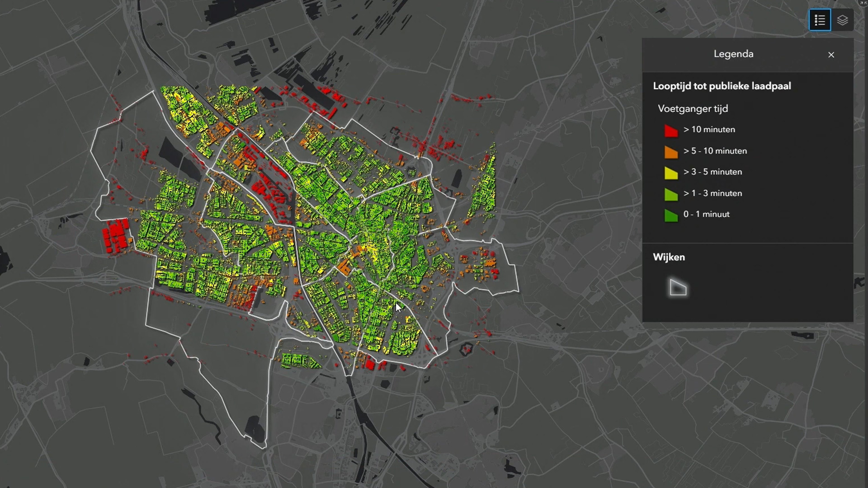Click the '> 3 - 5 minuten' label
The height and width of the screenshot is (488, 868).
tap(712, 172)
